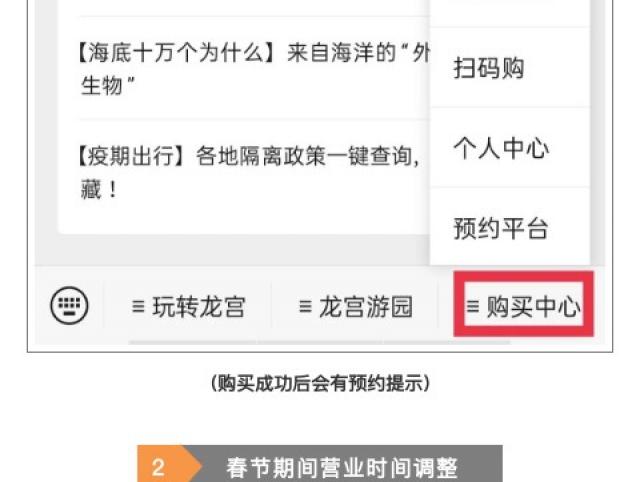Open the 海底十万个为什么 article
This screenshot has height=482, width=640.
click(x=253, y=68)
